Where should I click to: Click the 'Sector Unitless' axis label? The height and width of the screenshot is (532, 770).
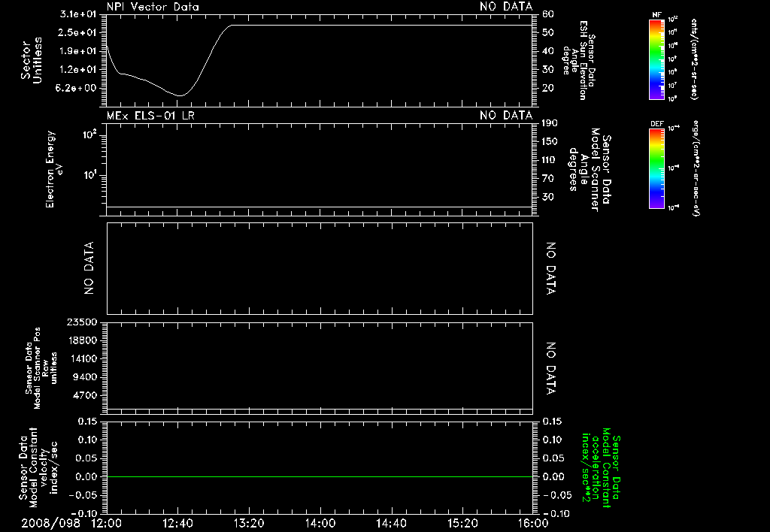[32, 60]
